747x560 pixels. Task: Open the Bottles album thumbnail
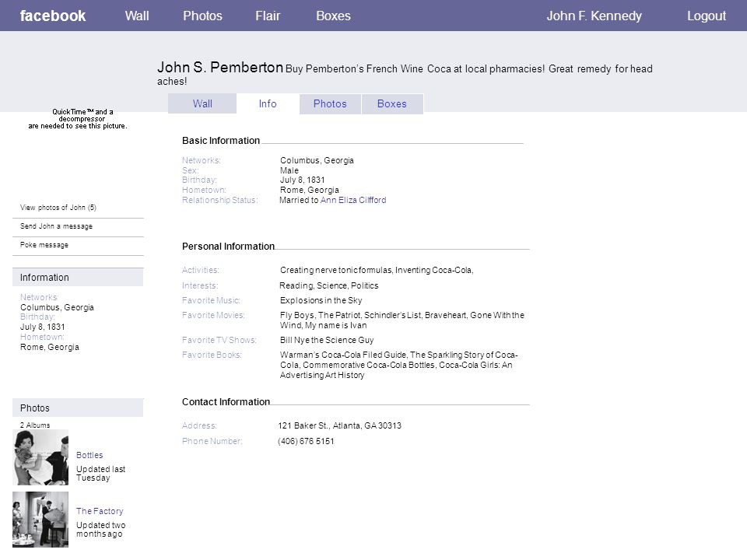click(40, 457)
